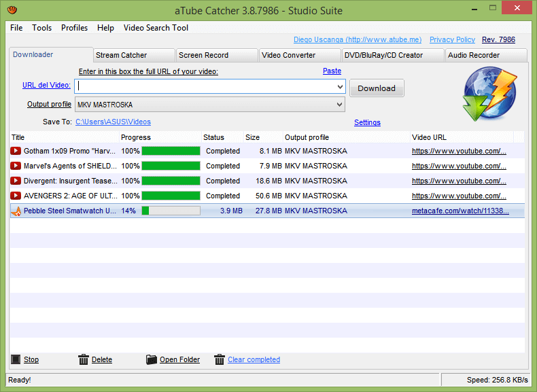The height and width of the screenshot is (392, 537).
Task: Sort the list by the Title column header
Action: pos(65,137)
